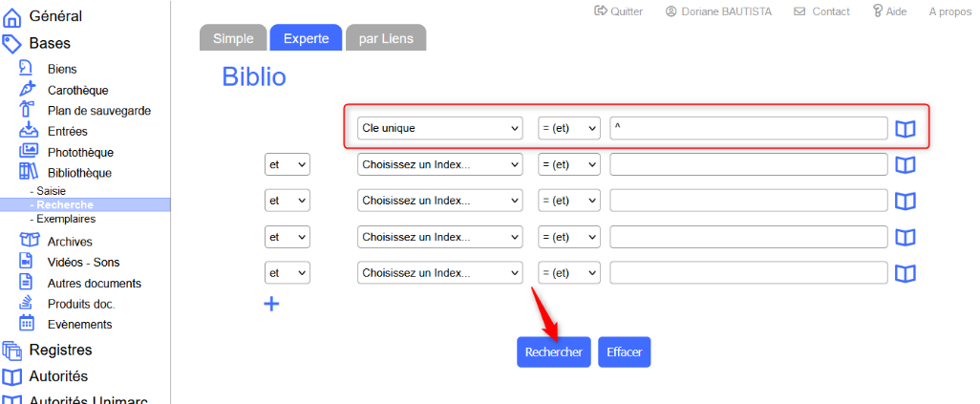Click the Aide help icon
The image size is (980, 404).
(877, 11)
